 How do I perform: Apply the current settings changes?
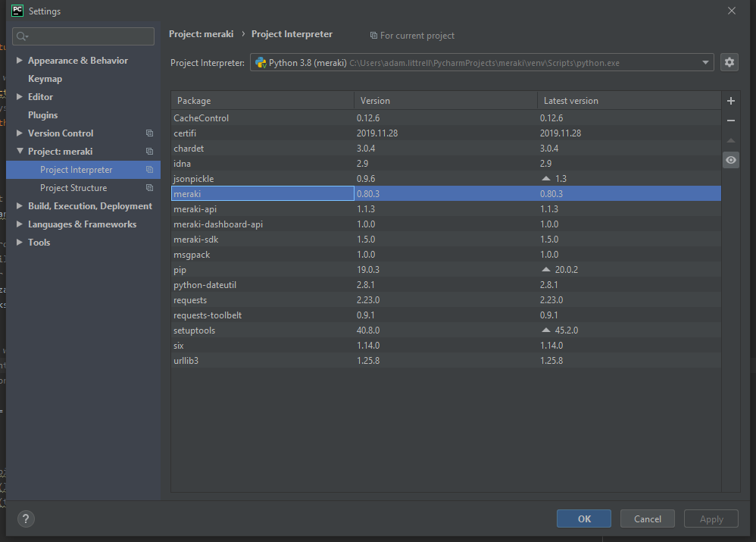(x=711, y=519)
